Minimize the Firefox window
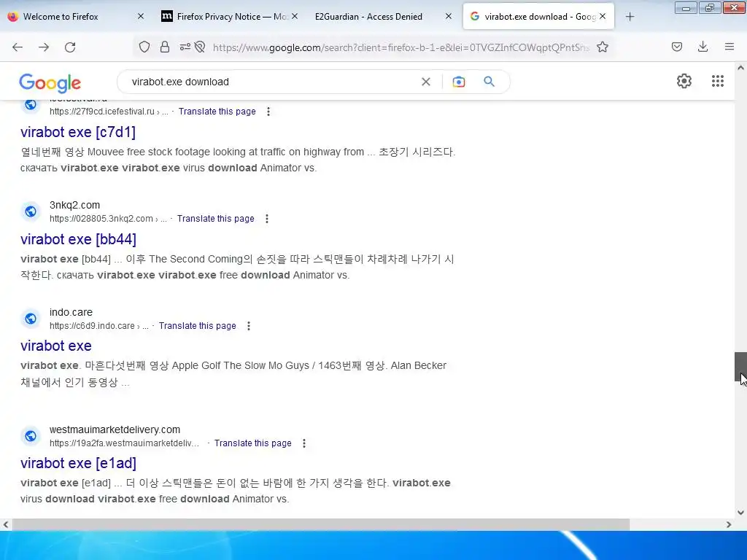 pyautogui.click(x=686, y=8)
